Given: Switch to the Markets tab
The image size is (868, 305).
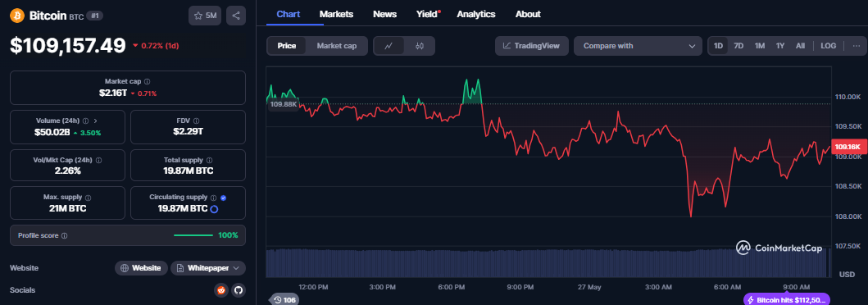Looking at the screenshot, I should [x=336, y=15].
